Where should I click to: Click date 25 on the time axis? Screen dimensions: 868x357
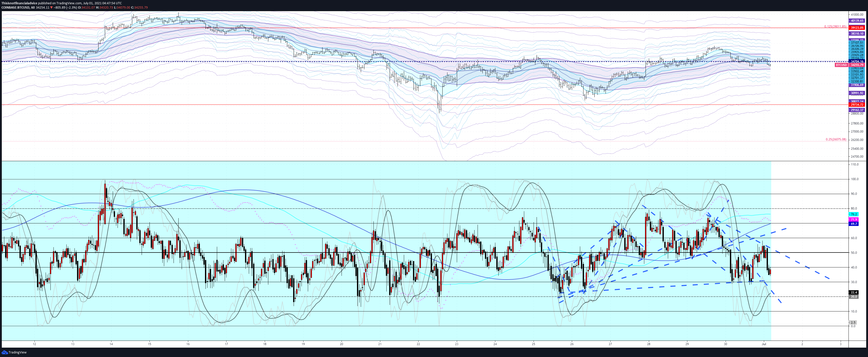pos(533,344)
